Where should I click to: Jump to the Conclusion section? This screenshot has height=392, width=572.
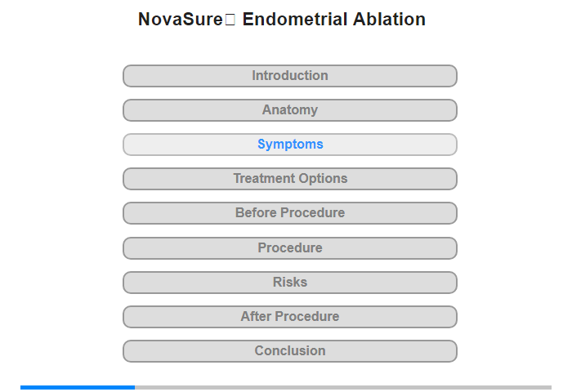[290, 351]
